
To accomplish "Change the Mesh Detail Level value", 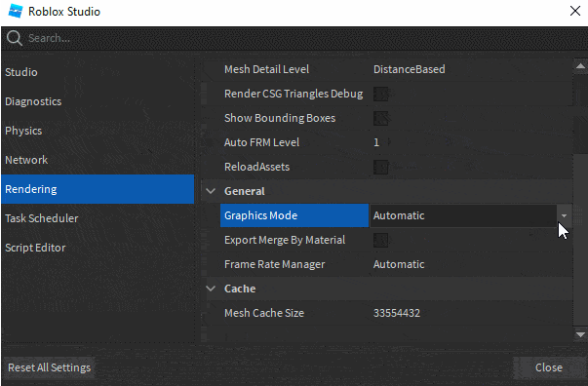I will click(x=410, y=69).
